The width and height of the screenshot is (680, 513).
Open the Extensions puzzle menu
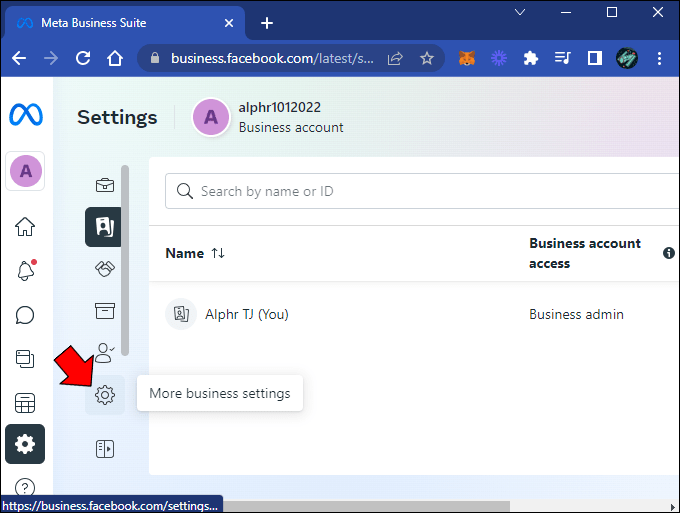point(531,58)
